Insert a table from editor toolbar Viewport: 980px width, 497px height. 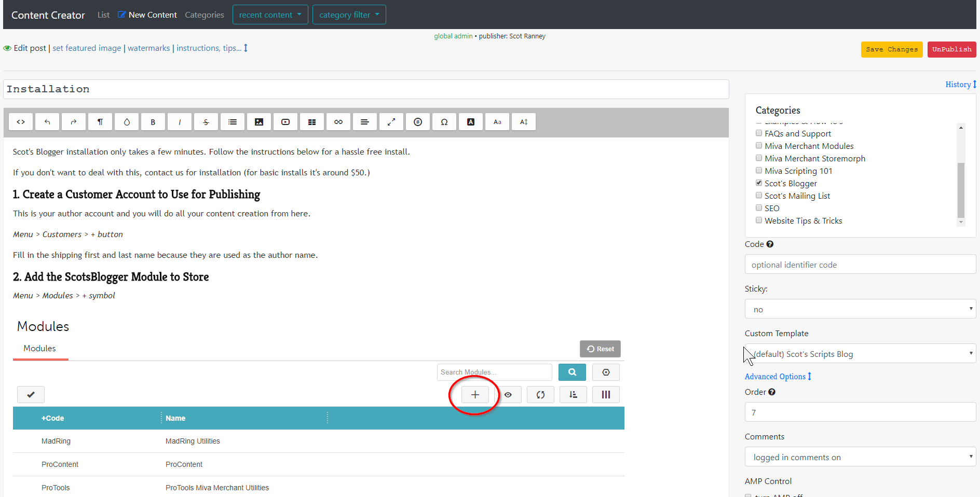coord(312,122)
